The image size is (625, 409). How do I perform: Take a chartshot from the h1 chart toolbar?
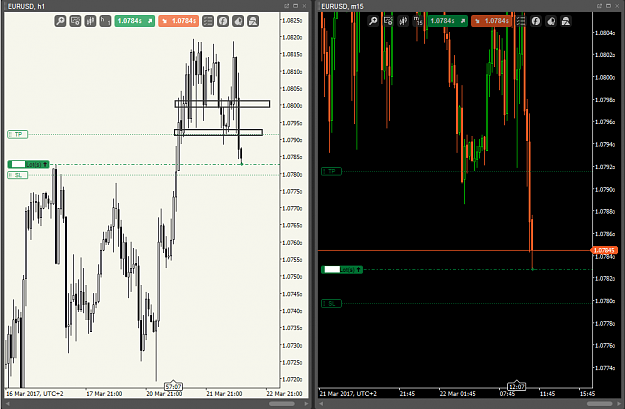(x=253, y=21)
